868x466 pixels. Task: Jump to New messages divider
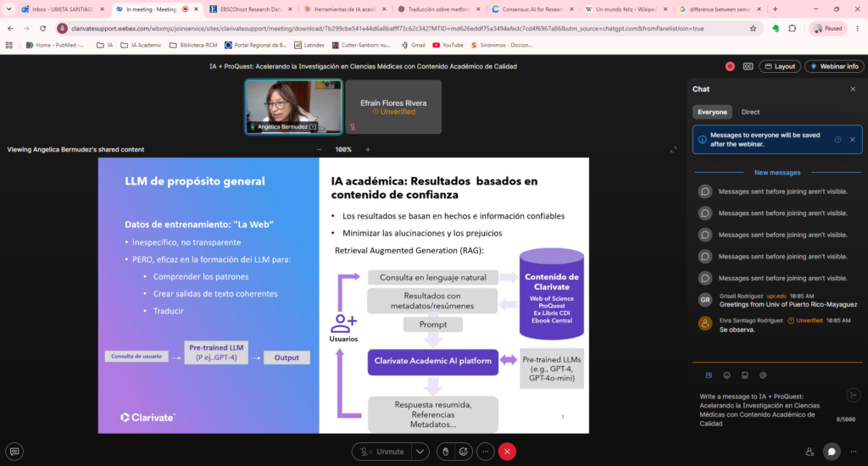tap(777, 173)
